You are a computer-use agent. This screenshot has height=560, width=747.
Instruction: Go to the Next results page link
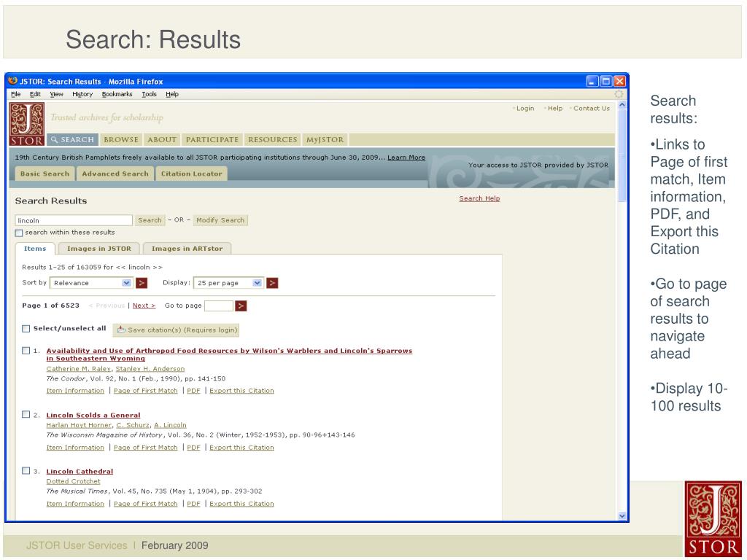pos(144,306)
